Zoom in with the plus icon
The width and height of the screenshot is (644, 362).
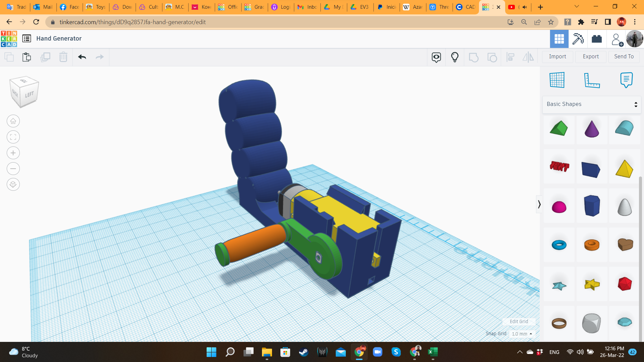[x=13, y=153]
